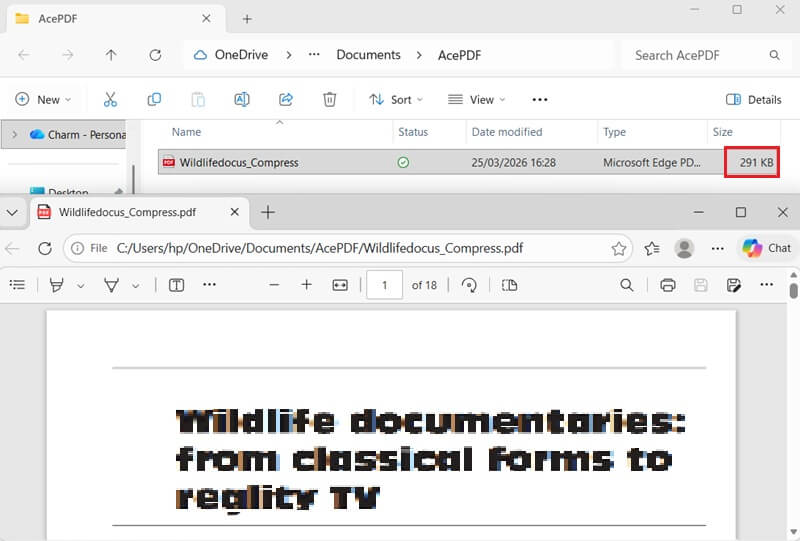The width and height of the screenshot is (800, 541).
Task: Click the File Explorer back arrow
Action: click(x=23, y=55)
